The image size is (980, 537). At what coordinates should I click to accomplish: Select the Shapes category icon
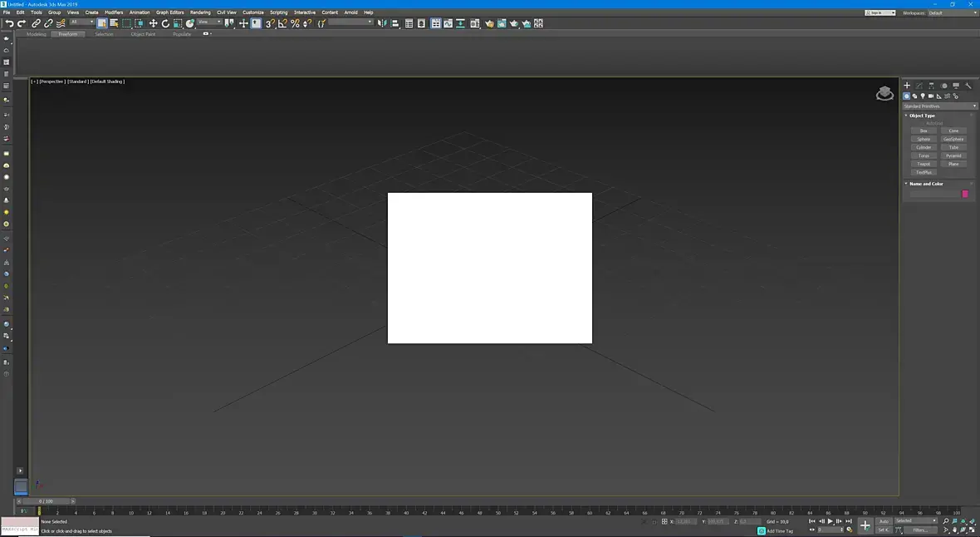point(914,96)
